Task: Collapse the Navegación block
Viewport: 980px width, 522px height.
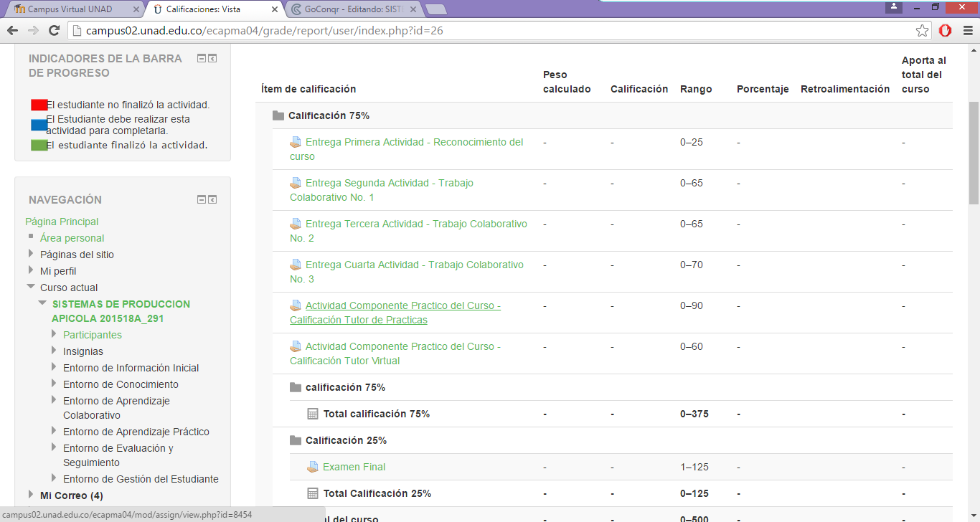Action: (202, 200)
